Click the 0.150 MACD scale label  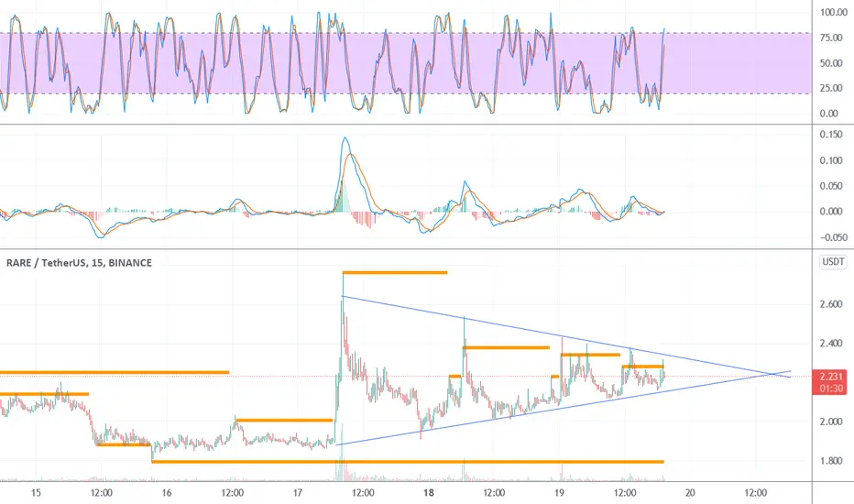[831, 135]
